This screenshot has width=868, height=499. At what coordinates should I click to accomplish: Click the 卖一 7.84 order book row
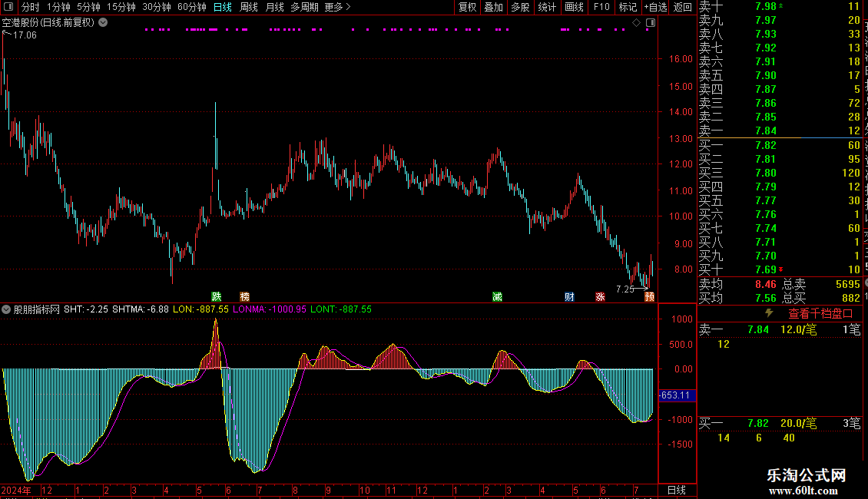[x=780, y=131]
